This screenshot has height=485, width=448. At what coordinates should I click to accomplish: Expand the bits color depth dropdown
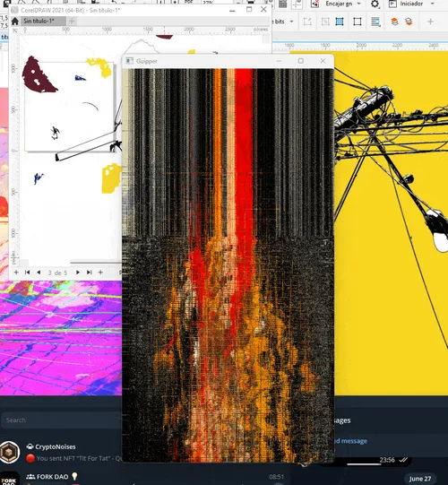coord(282,22)
